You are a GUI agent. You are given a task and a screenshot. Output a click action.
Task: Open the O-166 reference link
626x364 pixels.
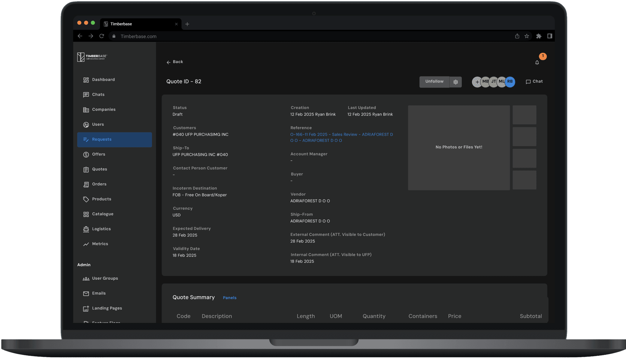[341, 135]
